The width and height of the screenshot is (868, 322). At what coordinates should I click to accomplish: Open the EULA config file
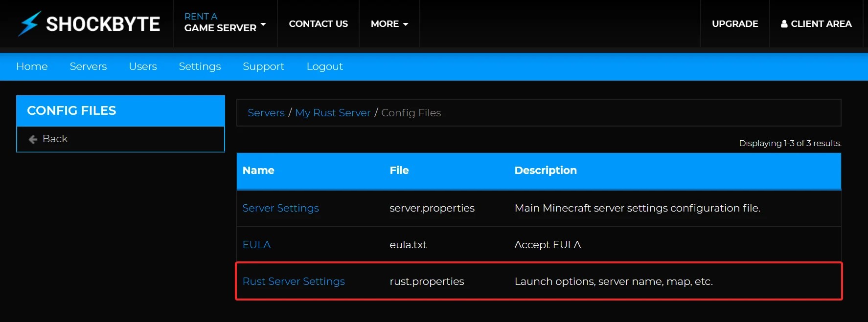pyautogui.click(x=256, y=244)
